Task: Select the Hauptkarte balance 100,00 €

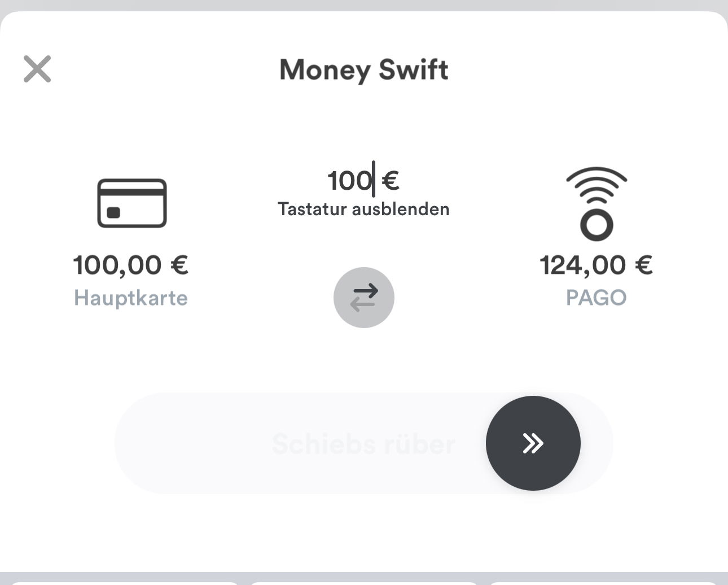Action: click(131, 265)
